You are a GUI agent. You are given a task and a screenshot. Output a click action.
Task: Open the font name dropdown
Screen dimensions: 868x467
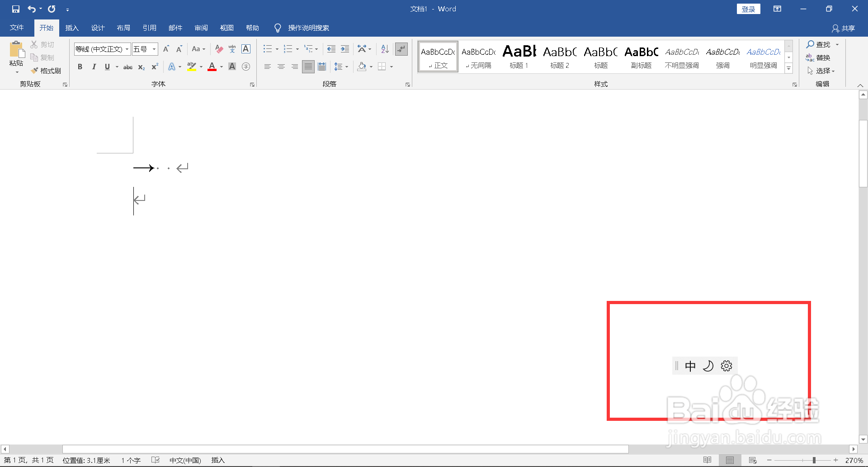[127, 49]
